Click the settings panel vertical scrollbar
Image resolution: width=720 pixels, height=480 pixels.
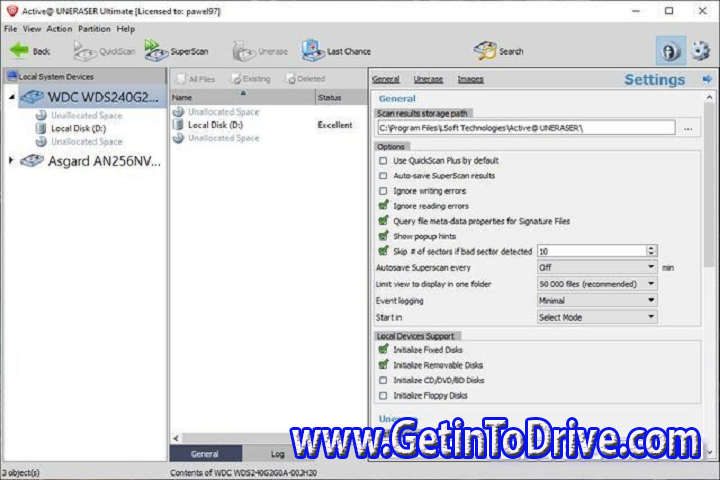pos(709,184)
